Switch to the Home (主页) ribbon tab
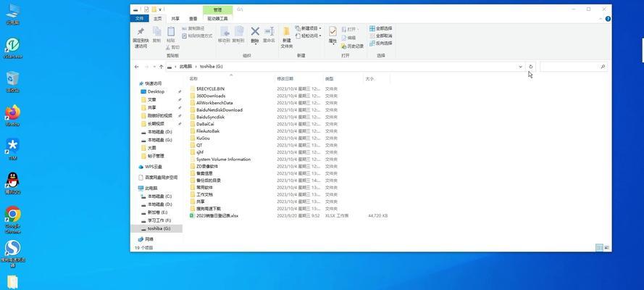644x290 pixels. [x=158, y=18]
